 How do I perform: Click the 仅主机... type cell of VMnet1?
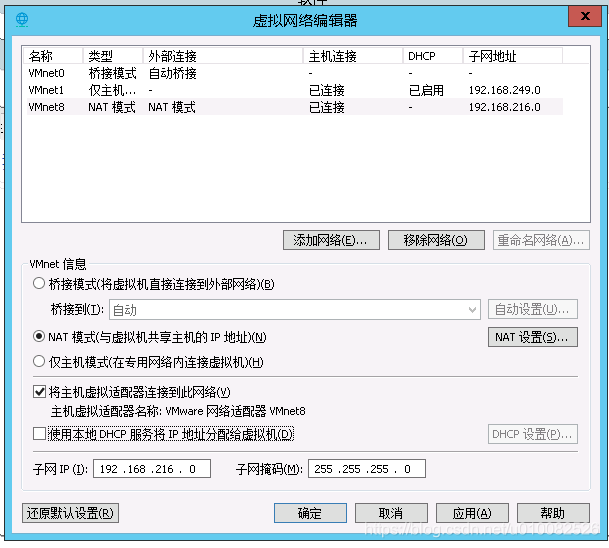[113, 90]
